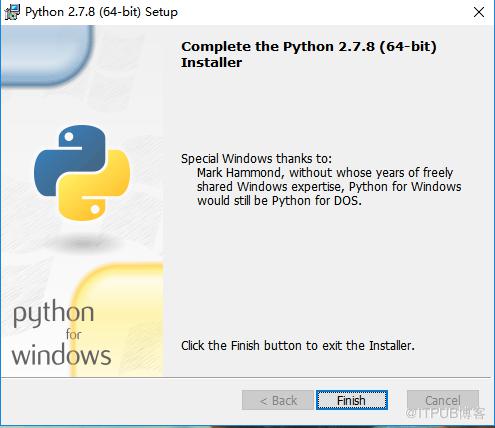Close the Python Setup window
The image size is (495, 428).
[x=479, y=12]
